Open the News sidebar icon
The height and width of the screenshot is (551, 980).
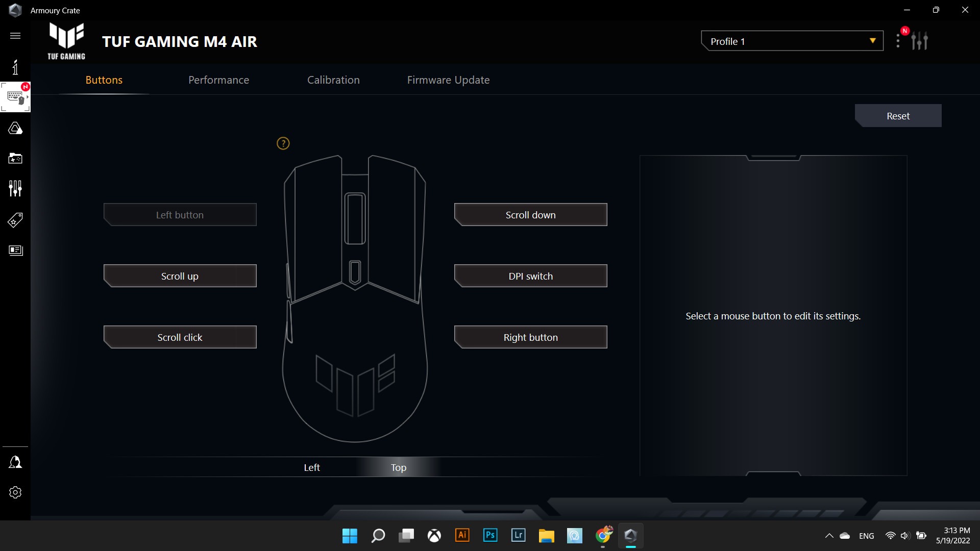(x=16, y=250)
